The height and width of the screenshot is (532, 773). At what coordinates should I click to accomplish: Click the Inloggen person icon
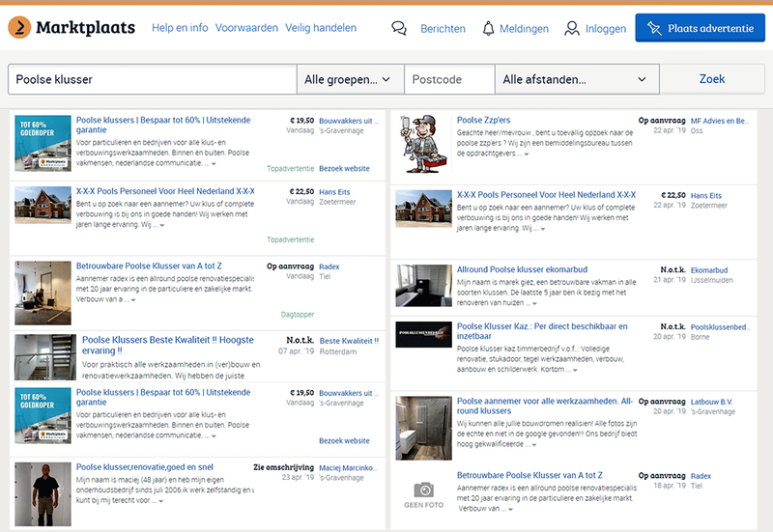point(572,29)
